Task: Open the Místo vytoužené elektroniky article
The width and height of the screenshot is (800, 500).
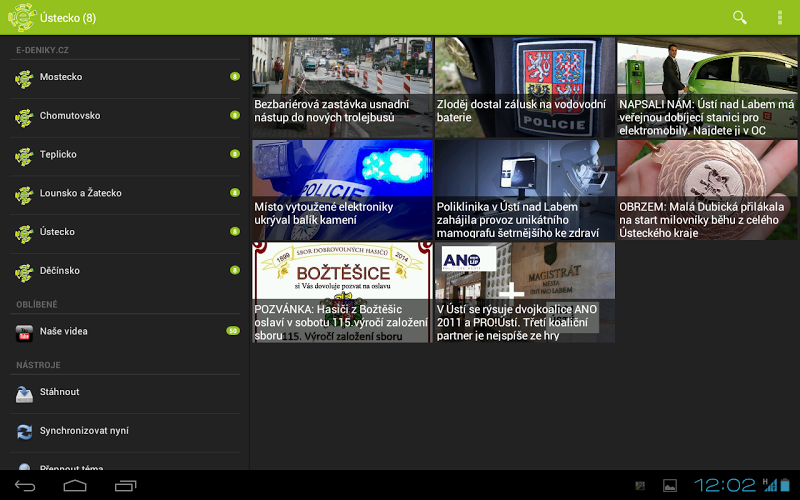Action: (x=342, y=190)
